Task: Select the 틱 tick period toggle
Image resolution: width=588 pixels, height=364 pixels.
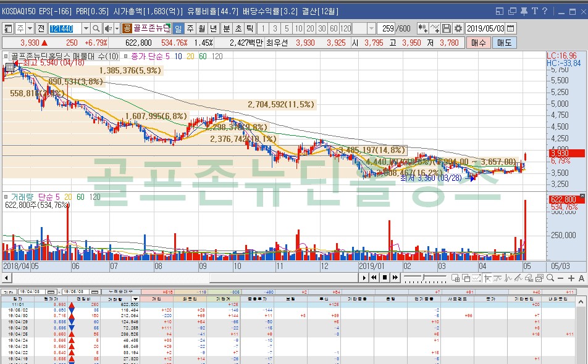Action: click(250, 28)
